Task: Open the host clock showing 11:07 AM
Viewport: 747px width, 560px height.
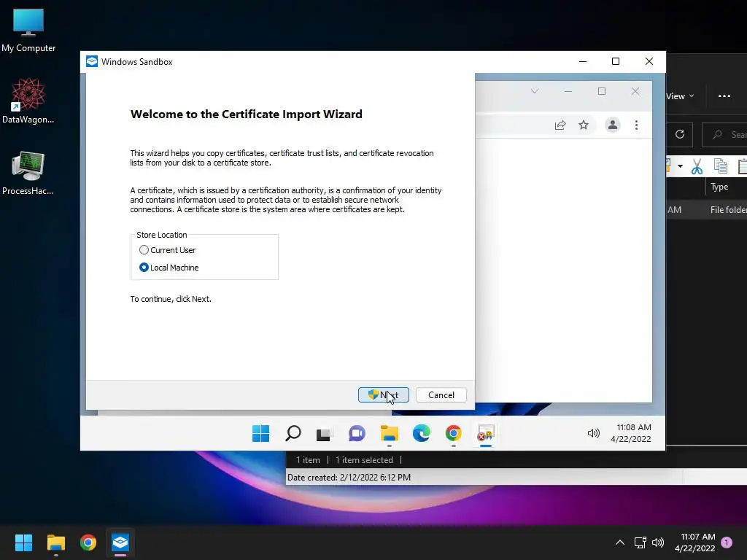Action: tap(695, 542)
